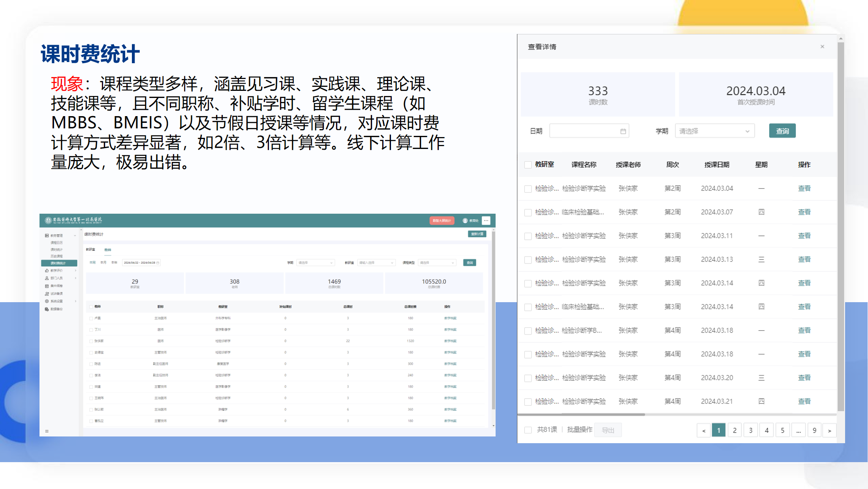The height and width of the screenshot is (489, 868).
Task: Open the three-dots menu in header
Action: click(x=486, y=221)
